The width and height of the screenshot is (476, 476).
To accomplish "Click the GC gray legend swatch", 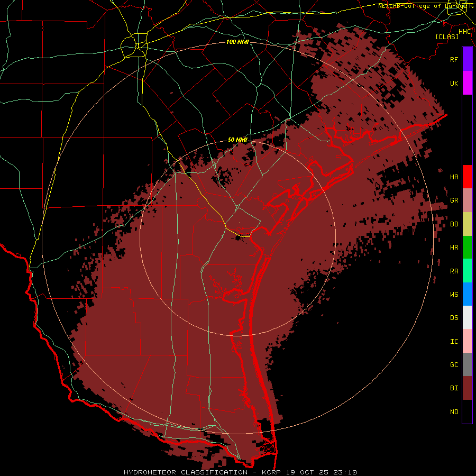I will 467,364.
